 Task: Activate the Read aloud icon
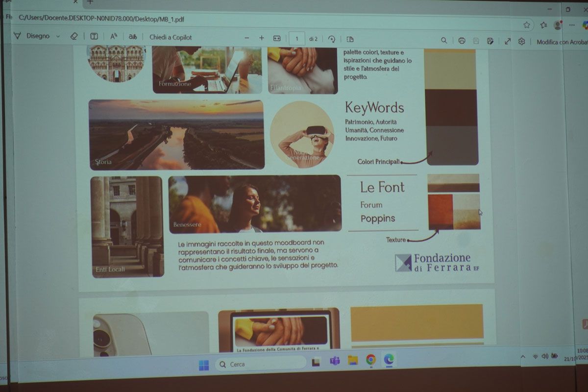click(114, 37)
